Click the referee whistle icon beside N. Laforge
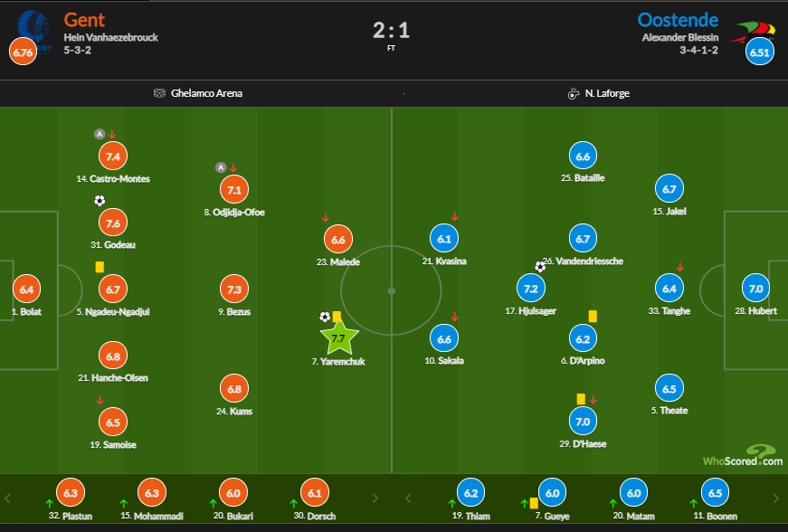This screenshot has width=788, height=532. [573, 93]
